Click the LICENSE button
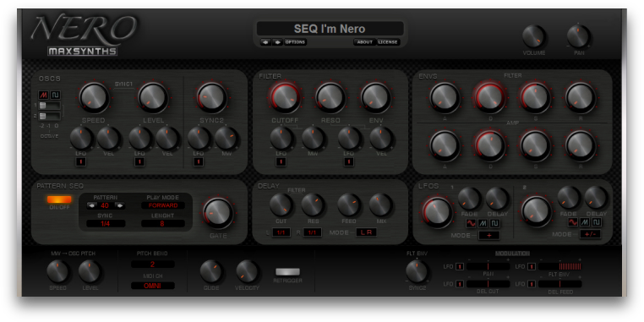The width and height of the screenshot is (644, 322). click(388, 42)
